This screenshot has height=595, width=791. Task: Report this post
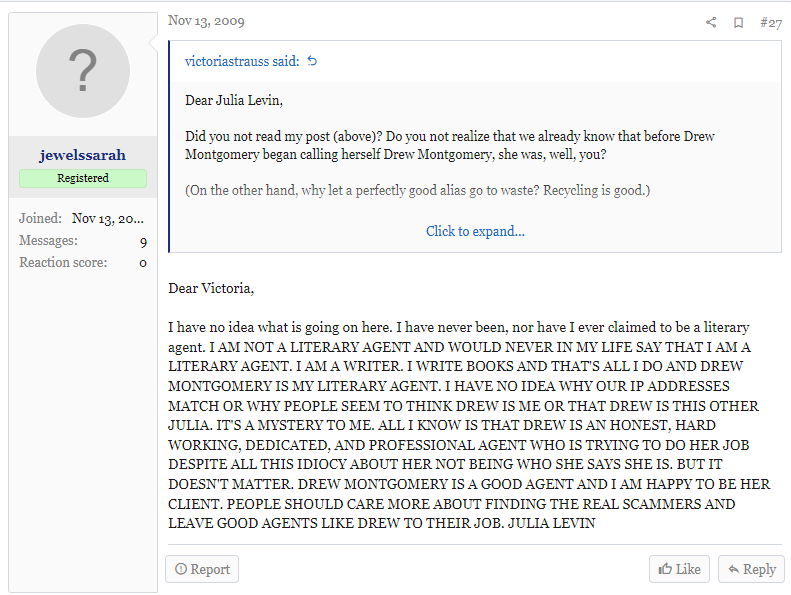point(202,569)
